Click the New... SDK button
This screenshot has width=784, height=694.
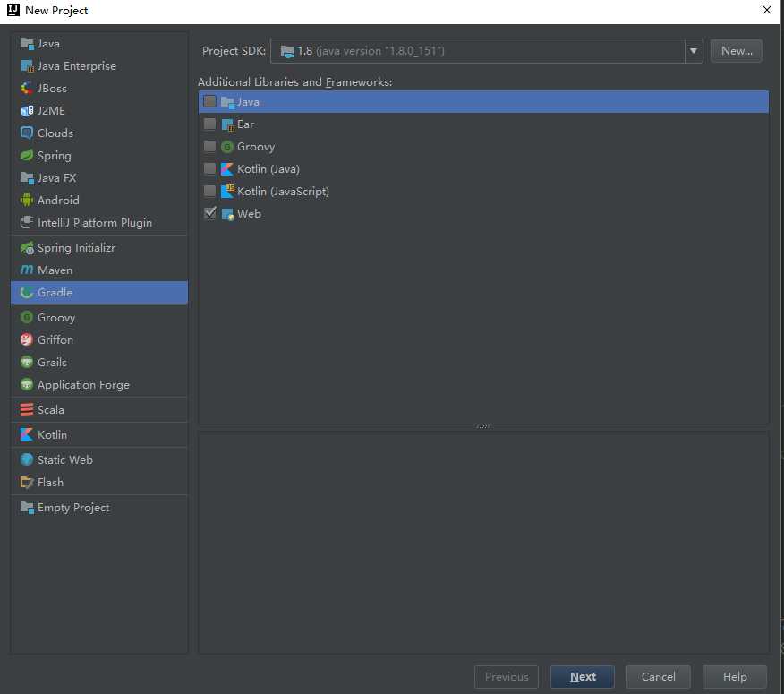click(x=736, y=51)
